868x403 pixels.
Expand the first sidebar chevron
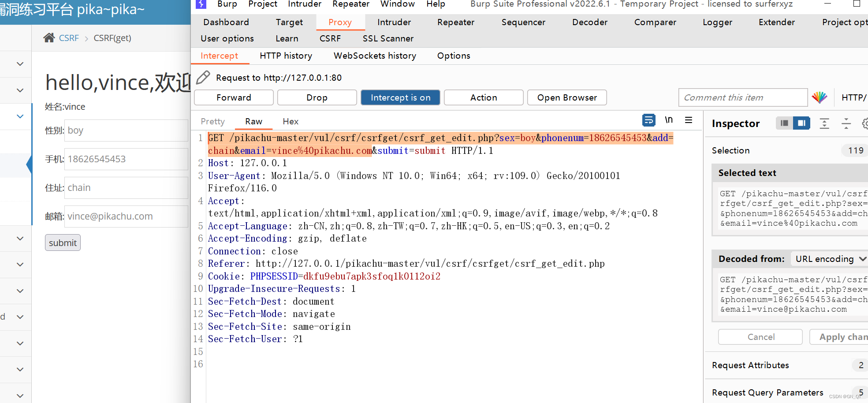[x=20, y=64]
